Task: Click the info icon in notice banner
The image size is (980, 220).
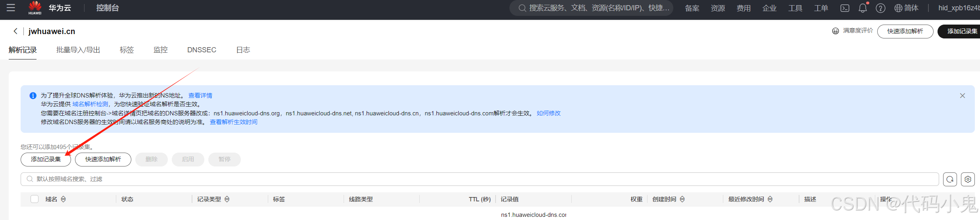Action: point(33,96)
